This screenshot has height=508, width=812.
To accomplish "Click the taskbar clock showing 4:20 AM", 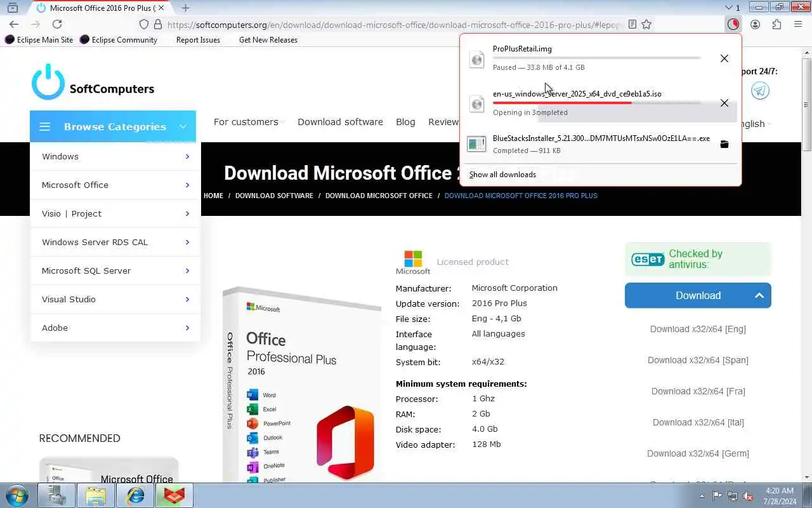I will (780, 496).
